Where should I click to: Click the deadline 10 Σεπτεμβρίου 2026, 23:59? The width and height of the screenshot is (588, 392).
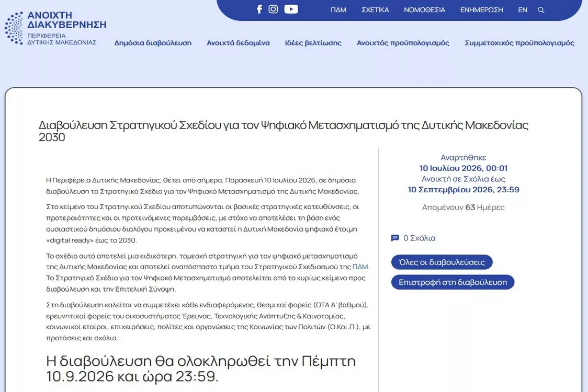click(463, 190)
